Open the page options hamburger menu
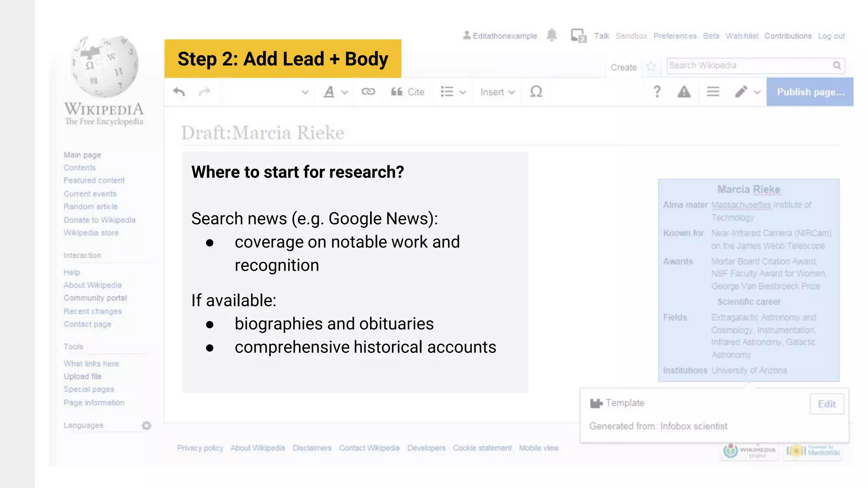The height and width of the screenshot is (488, 868). point(713,91)
